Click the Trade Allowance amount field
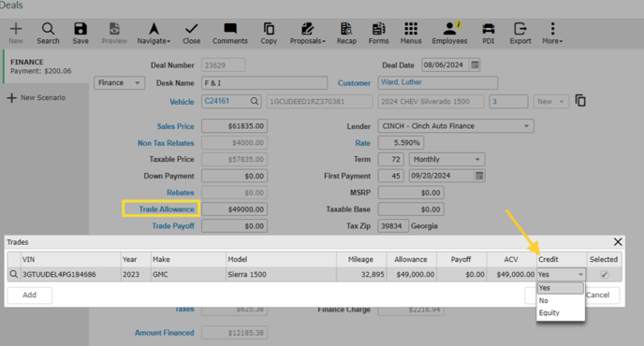The image size is (644, 346). click(234, 209)
